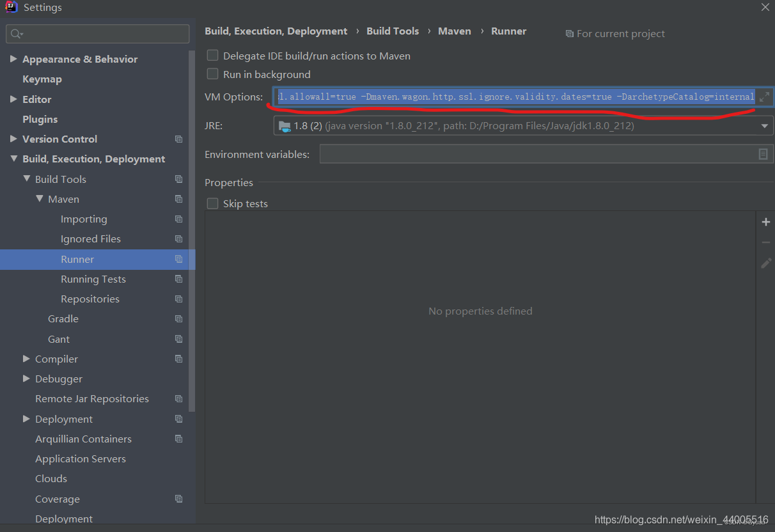Click the project-level icon beside Maven

tap(179, 199)
